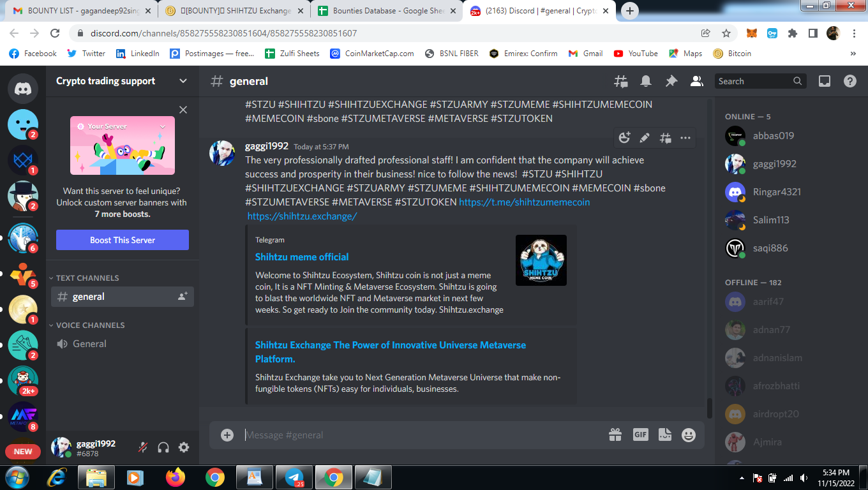Open Threads icon in channel header
This screenshot has width=868, height=490.
[x=620, y=81]
